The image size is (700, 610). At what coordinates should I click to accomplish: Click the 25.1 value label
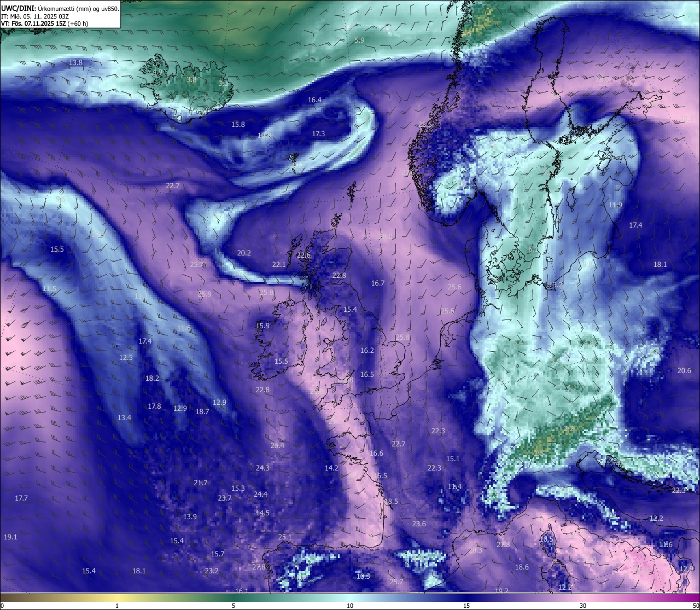click(x=285, y=537)
